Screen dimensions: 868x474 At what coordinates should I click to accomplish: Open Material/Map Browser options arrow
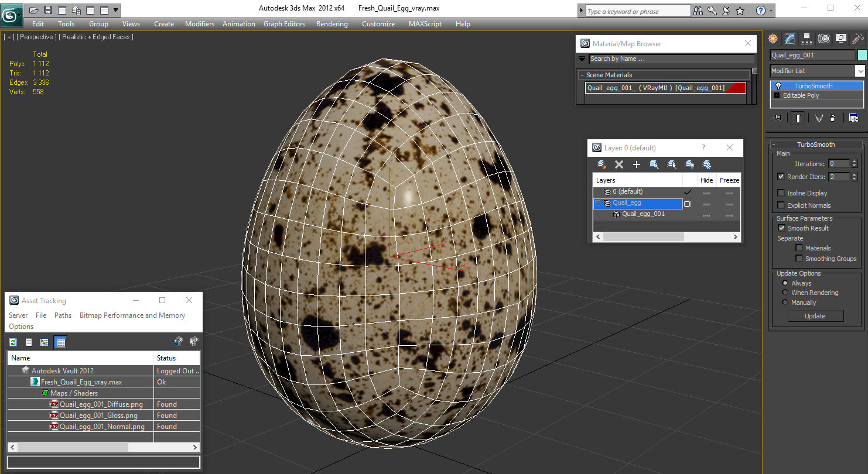coord(582,59)
